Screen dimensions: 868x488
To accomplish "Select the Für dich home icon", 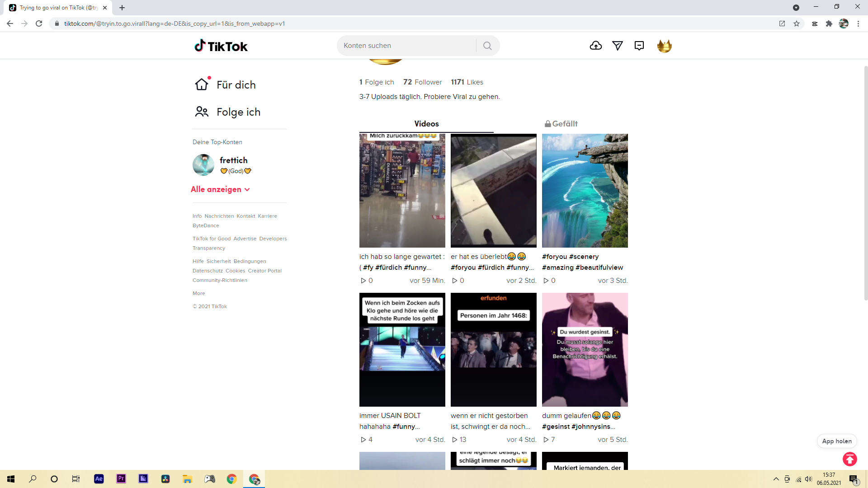I will (x=202, y=84).
